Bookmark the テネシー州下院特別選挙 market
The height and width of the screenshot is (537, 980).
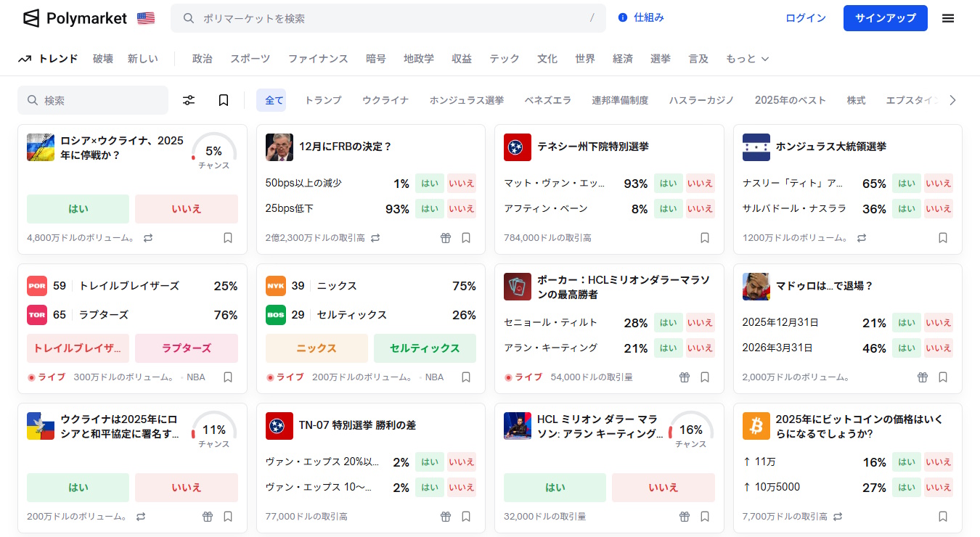705,238
